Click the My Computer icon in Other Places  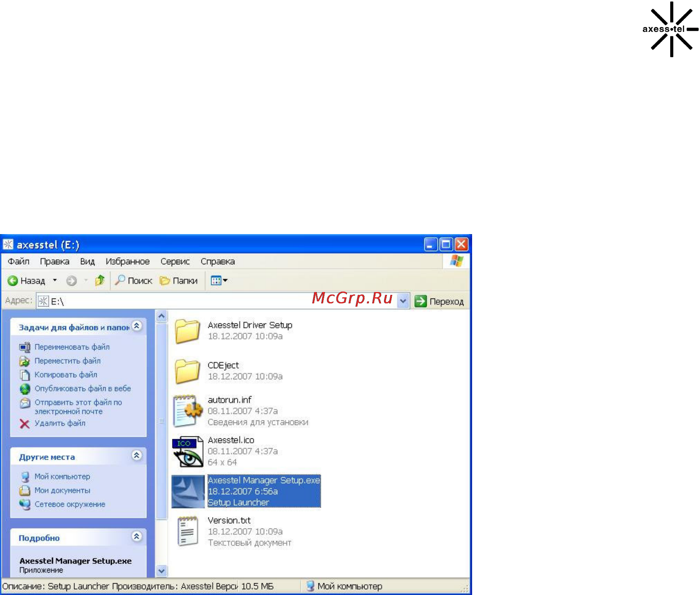25,477
